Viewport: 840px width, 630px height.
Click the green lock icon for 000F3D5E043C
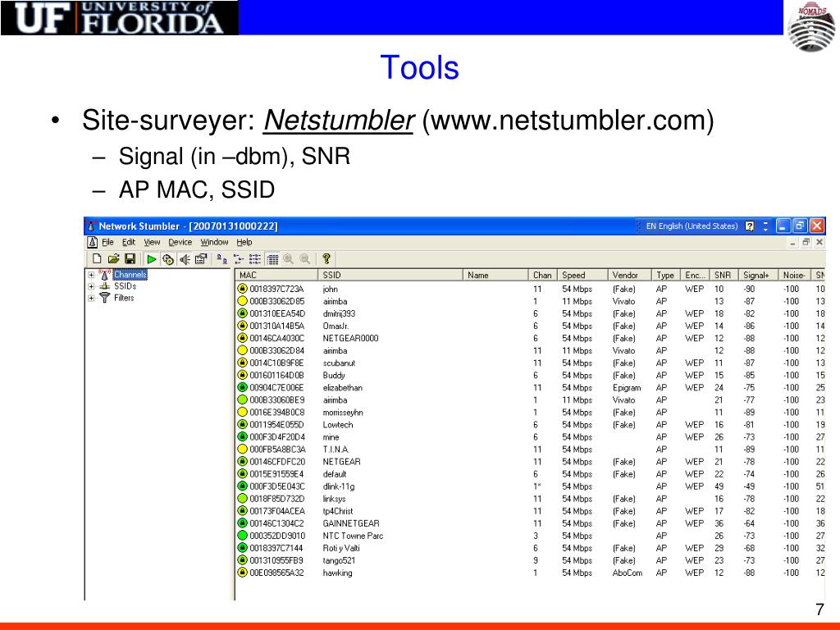click(x=242, y=486)
